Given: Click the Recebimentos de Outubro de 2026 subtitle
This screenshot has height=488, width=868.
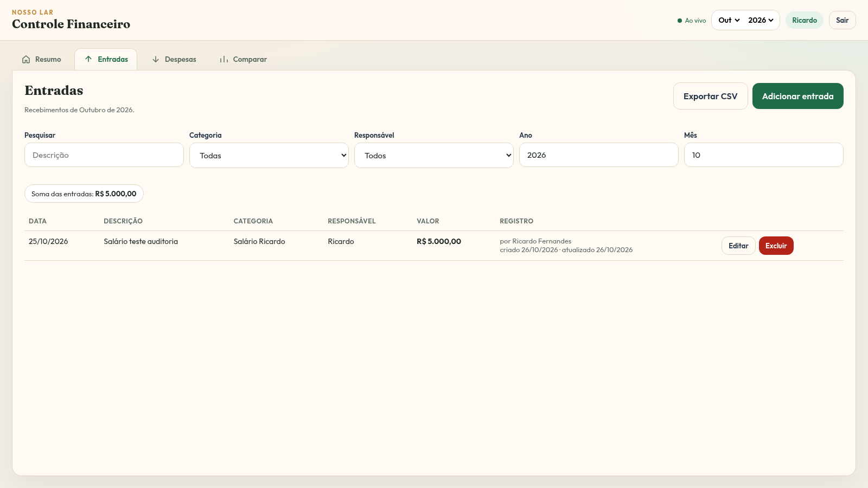Looking at the screenshot, I should pos(79,110).
